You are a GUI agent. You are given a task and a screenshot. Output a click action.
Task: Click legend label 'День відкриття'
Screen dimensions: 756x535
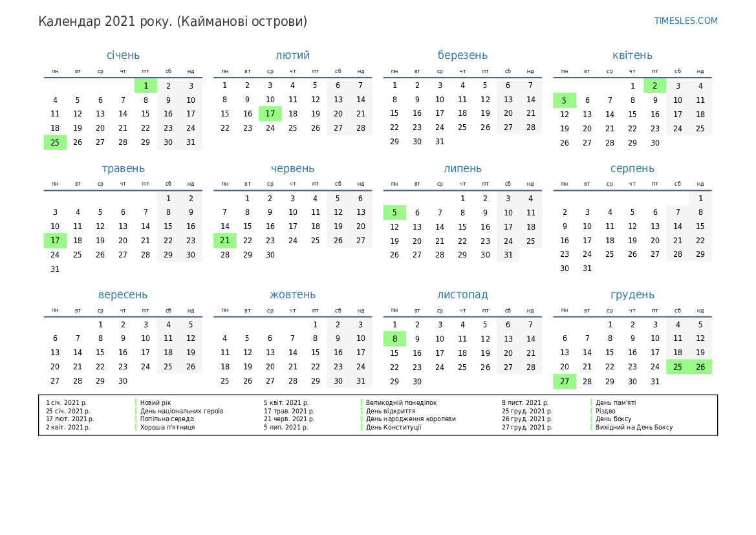coord(391,411)
